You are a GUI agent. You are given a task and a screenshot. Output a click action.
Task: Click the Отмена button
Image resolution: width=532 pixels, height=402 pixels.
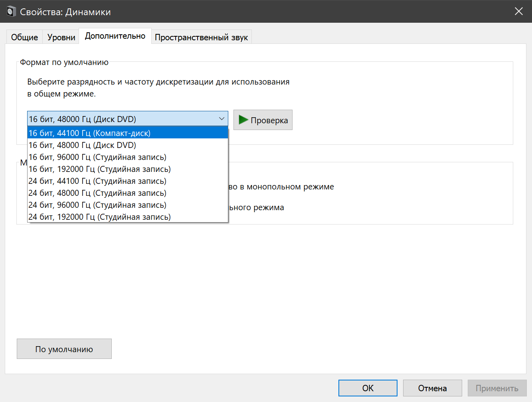pos(432,388)
